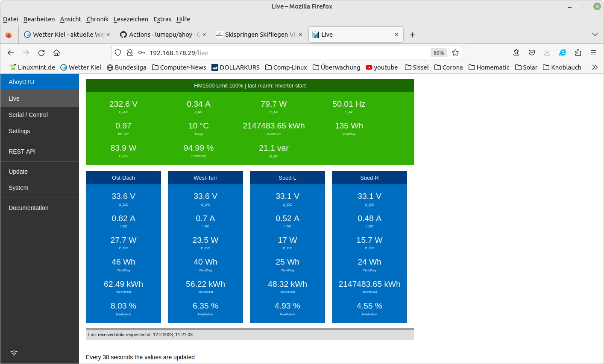
Task: Open the Documentation page
Action: coord(29,208)
